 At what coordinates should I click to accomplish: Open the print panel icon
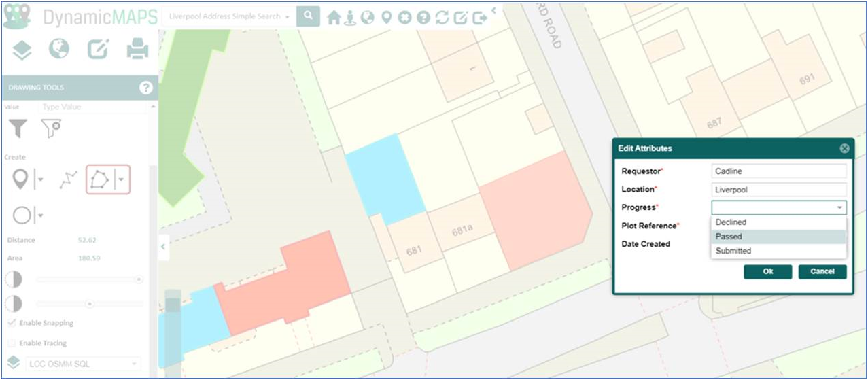137,49
